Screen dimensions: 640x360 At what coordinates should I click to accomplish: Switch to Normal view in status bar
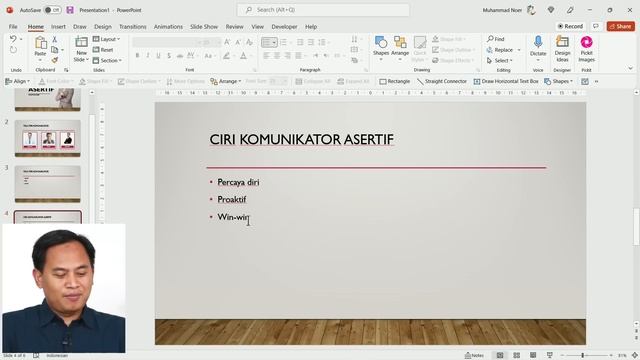click(x=500, y=356)
